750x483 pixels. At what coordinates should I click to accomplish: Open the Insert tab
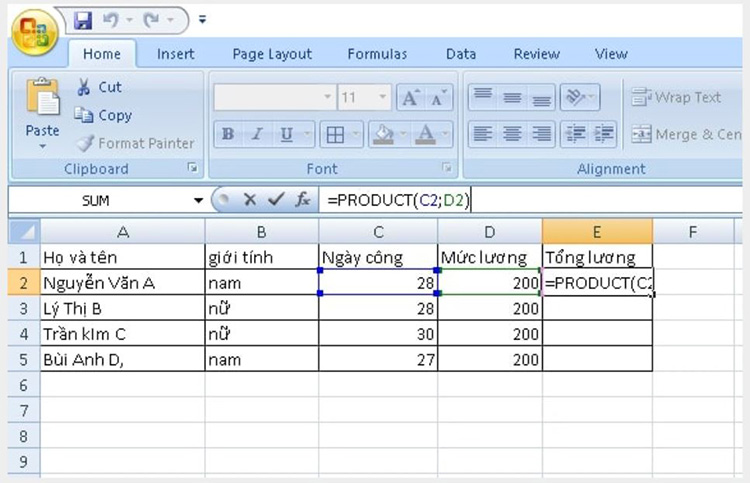[176, 54]
